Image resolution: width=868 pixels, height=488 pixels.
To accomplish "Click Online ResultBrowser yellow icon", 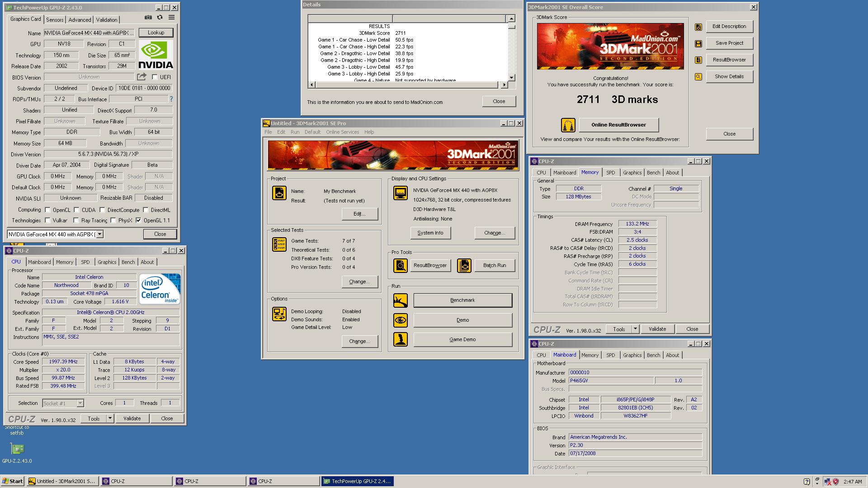I will click(568, 125).
